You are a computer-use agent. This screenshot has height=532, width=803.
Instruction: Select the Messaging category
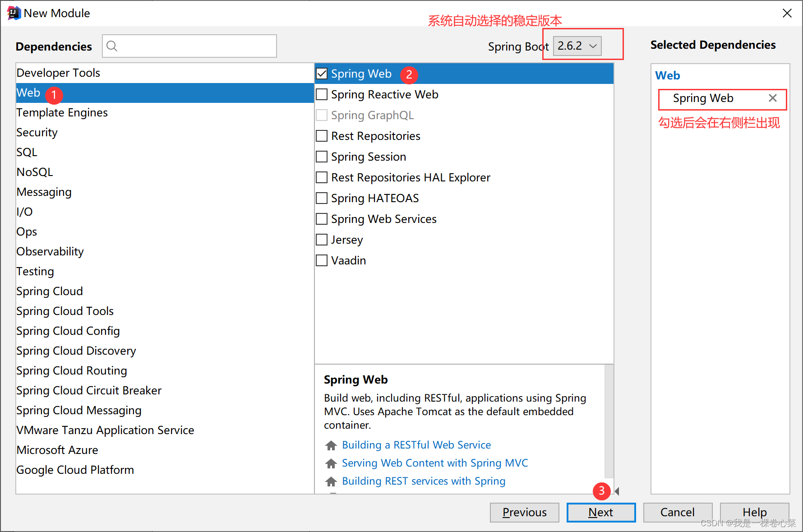(x=165, y=192)
